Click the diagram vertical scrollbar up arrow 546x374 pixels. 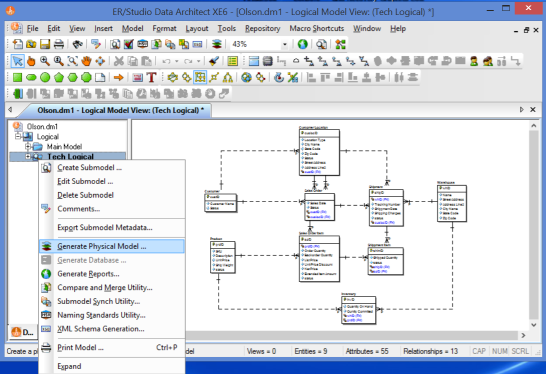point(533,126)
